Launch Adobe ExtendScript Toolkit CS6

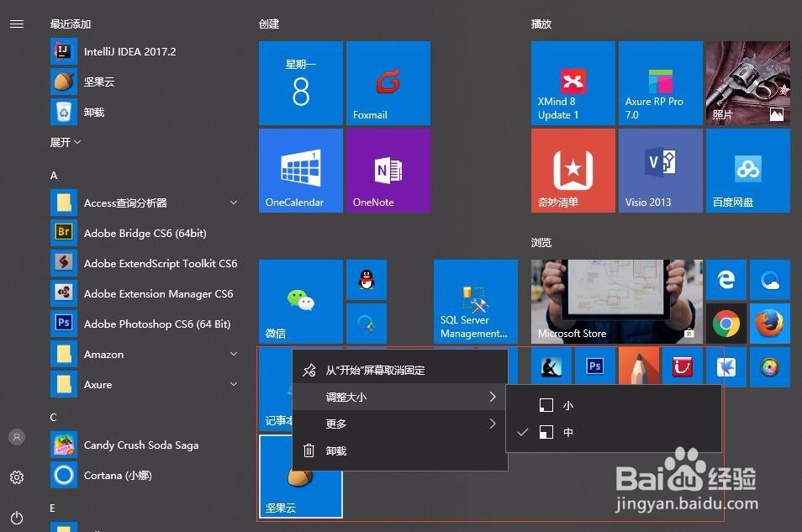pyautogui.click(x=145, y=263)
